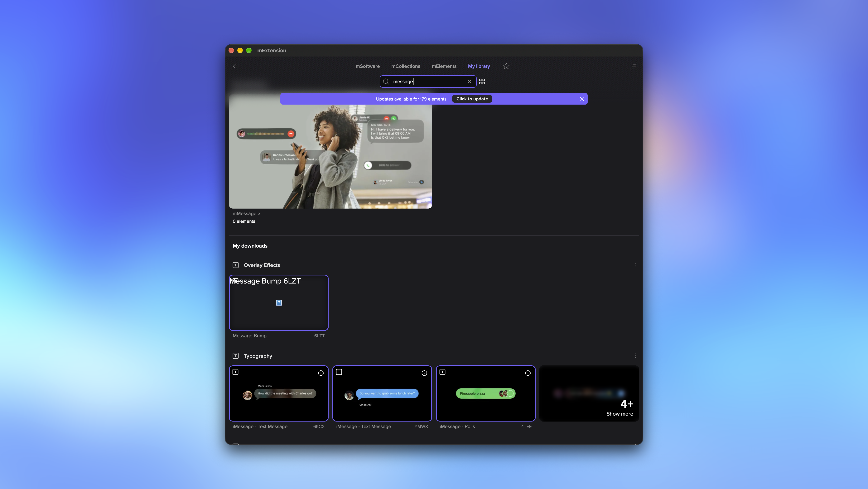Select the Message Bump 6LZT thumbnail

click(279, 303)
